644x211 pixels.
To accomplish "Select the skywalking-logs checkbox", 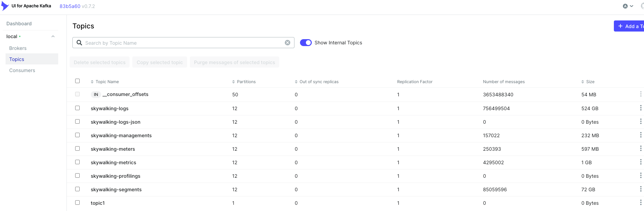I will tap(77, 108).
